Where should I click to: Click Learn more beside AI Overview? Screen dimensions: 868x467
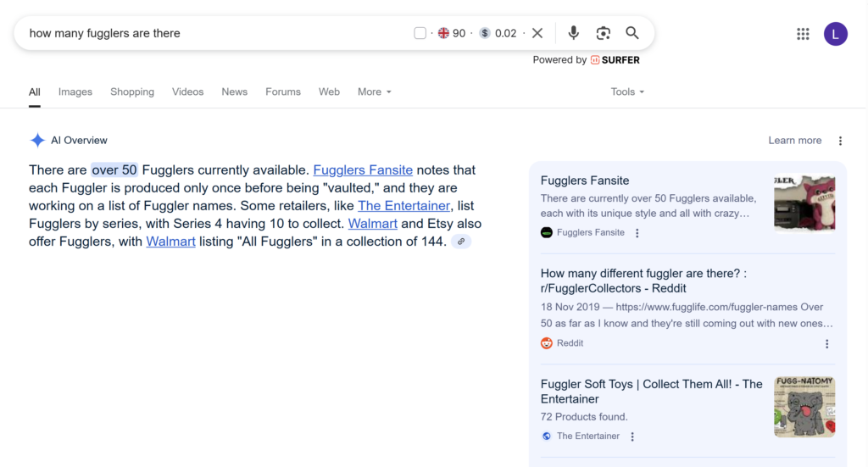(795, 141)
